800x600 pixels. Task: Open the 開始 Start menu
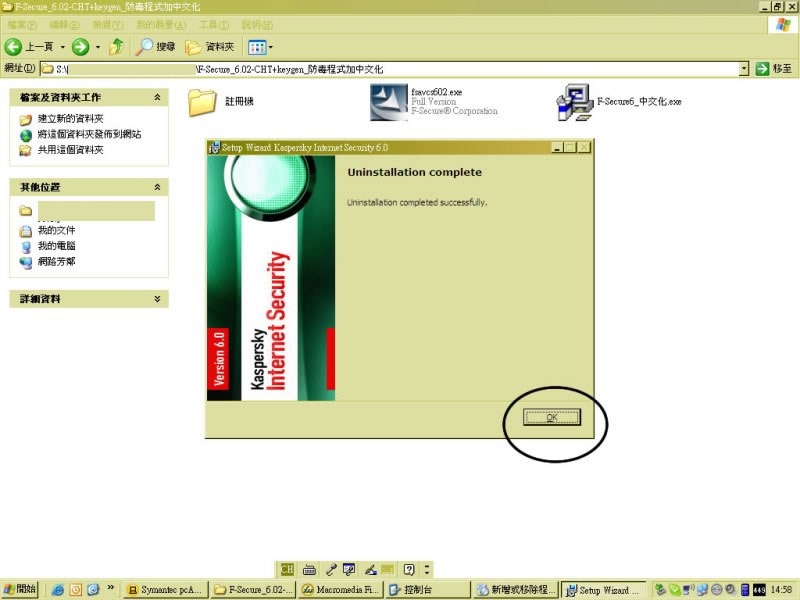click(20, 589)
